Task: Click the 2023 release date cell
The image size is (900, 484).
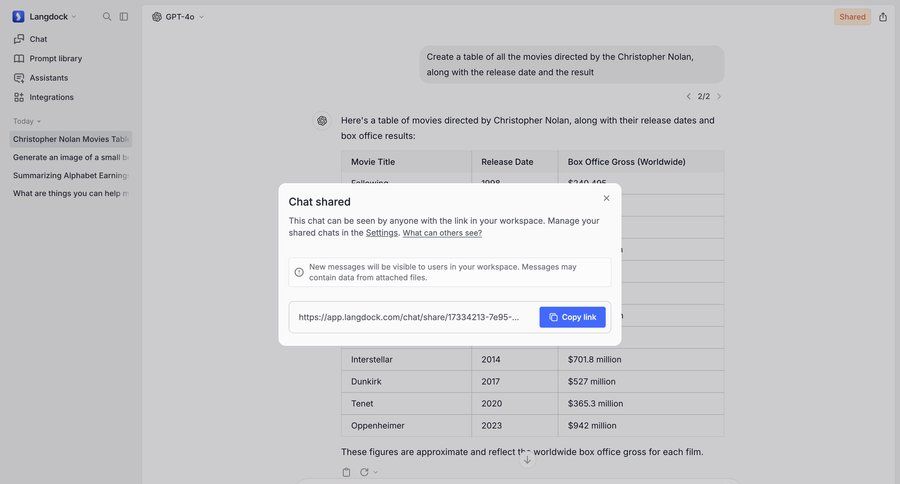Action: (x=515, y=425)
